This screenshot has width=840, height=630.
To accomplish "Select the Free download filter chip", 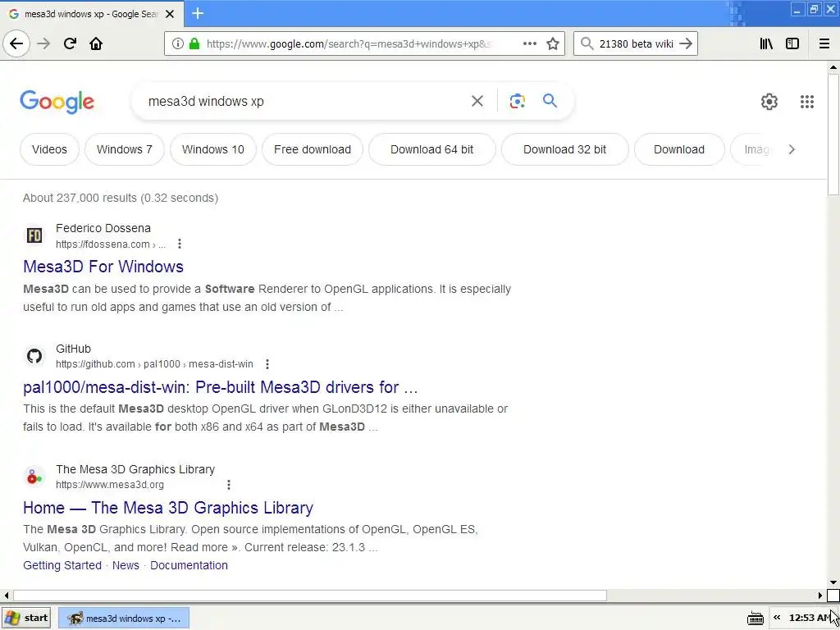I will [313, 149].
